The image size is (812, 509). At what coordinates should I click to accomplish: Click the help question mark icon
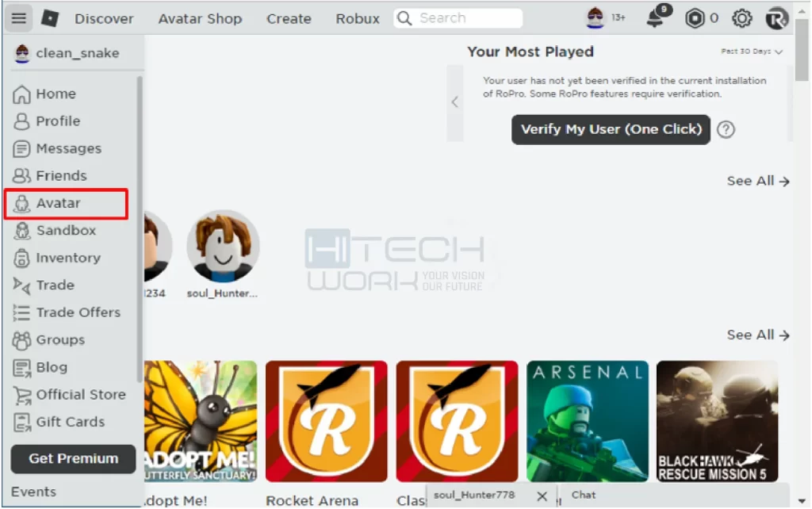pyautogui.click(x=726, y=129)
